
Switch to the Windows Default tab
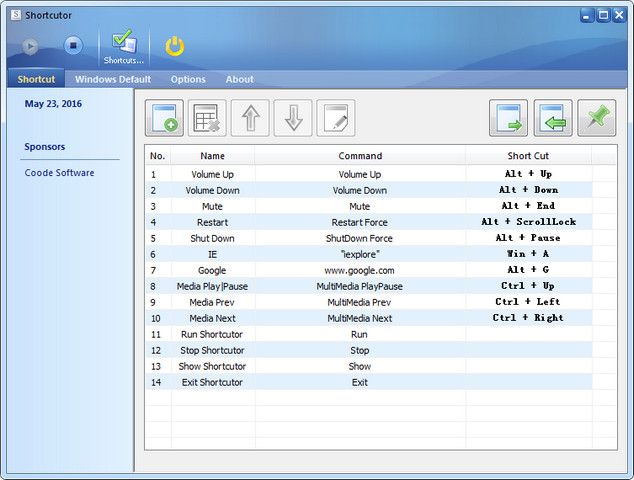point(113,79)
